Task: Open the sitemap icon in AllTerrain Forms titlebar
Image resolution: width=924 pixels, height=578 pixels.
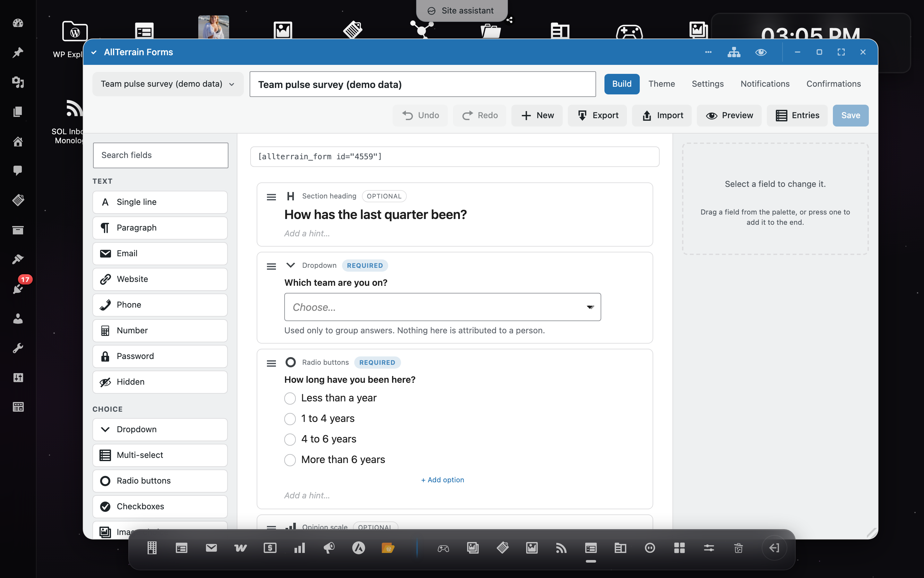Action: point(734,52)
